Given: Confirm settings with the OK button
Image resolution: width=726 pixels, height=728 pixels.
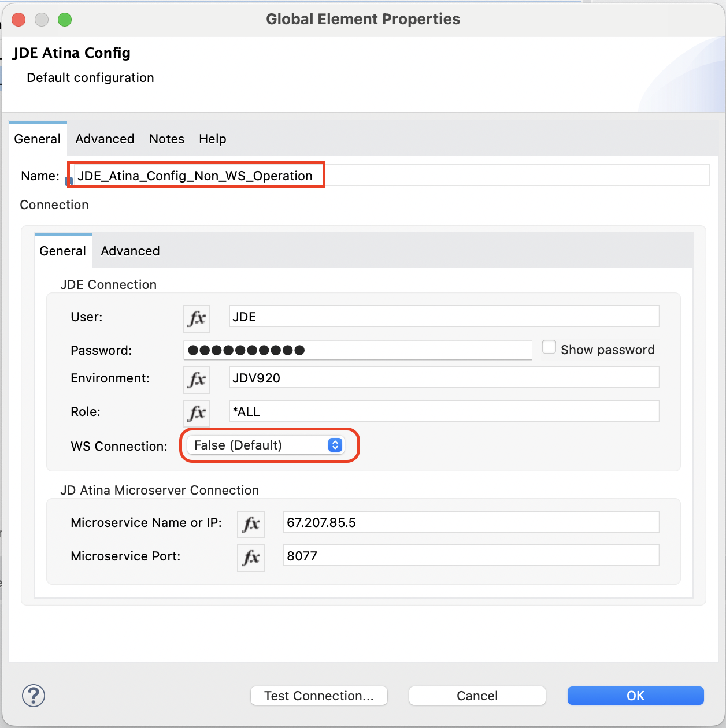Looking at the screenshot, I should (635, 696).
